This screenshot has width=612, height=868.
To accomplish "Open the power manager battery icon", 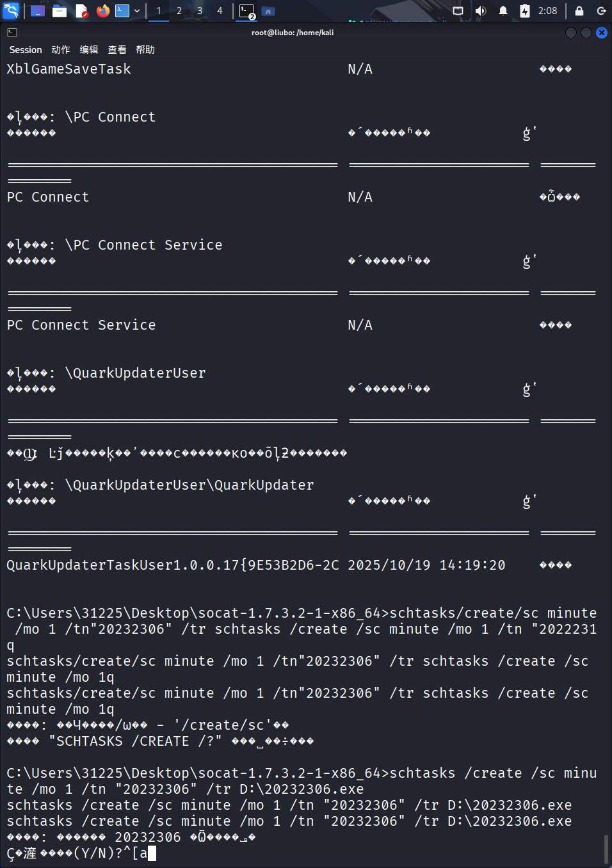I will pos(525,11).
